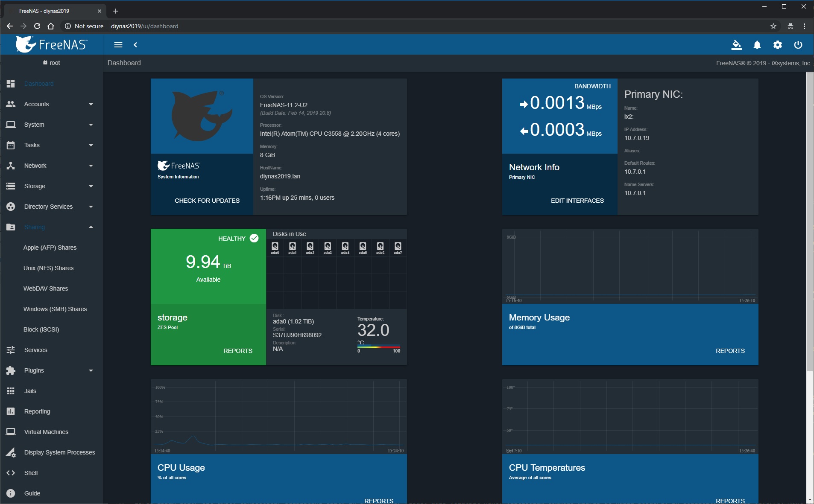
Task: Open WebDAV Shares
Action: pos(46,288)
